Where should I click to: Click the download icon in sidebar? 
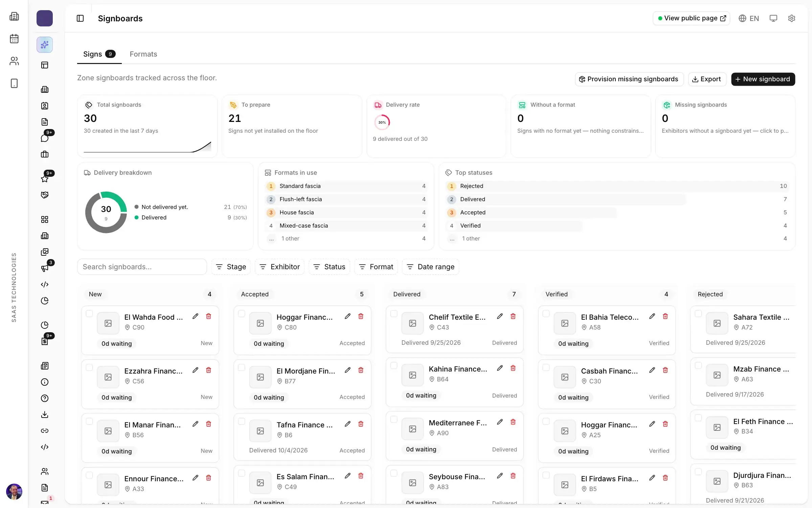[x=45, y=415]
